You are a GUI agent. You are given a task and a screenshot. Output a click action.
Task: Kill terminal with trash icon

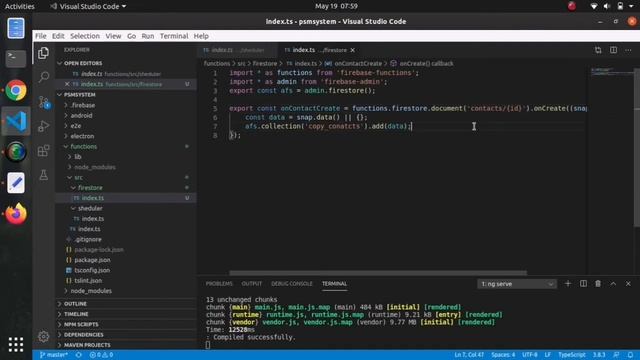[x=598, y=283]
